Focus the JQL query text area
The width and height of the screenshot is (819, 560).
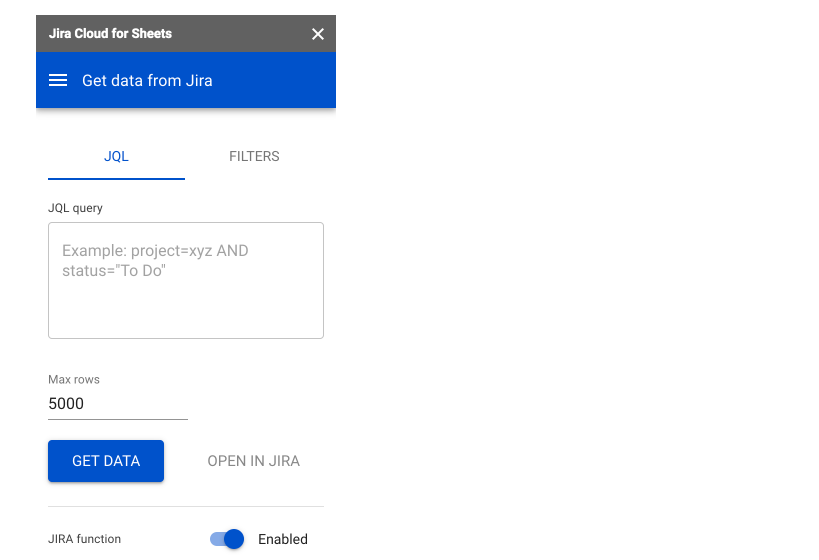coord(186,281)
